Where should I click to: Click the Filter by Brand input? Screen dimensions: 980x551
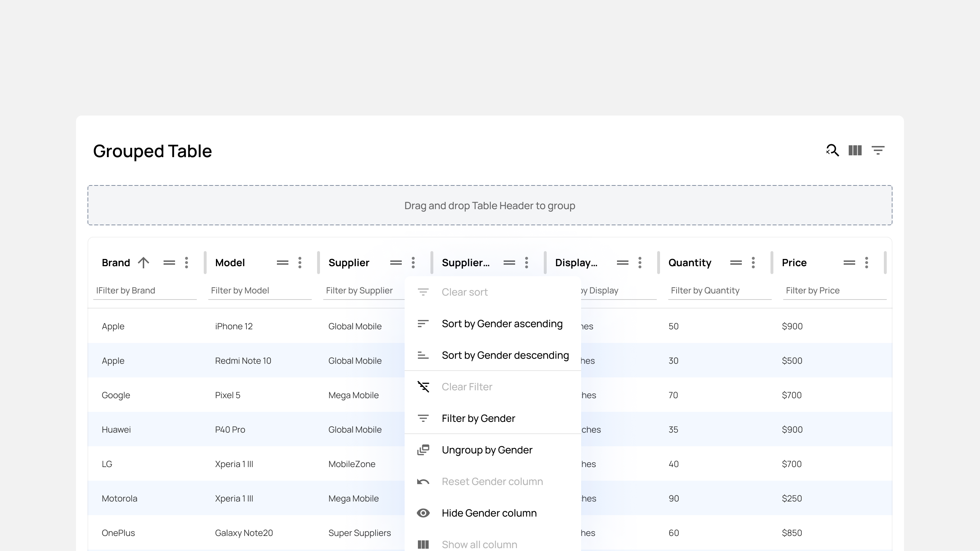pos(145,291)
